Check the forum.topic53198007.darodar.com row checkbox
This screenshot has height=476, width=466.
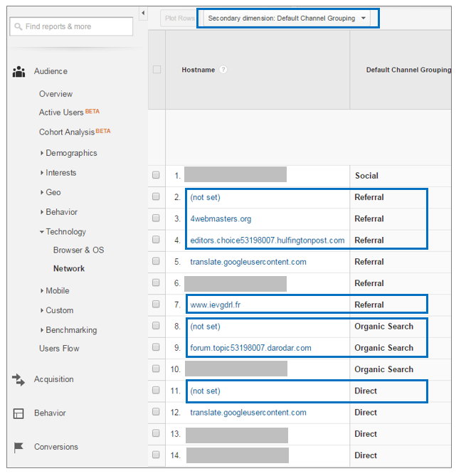(156, 347)
